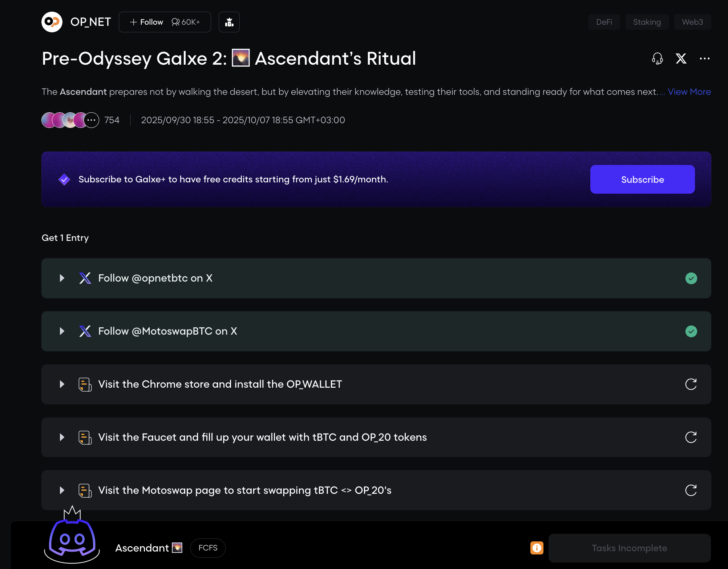This screenshot has height=569, width=728.
Task: Click the View More link
Action: pos(689,92)
